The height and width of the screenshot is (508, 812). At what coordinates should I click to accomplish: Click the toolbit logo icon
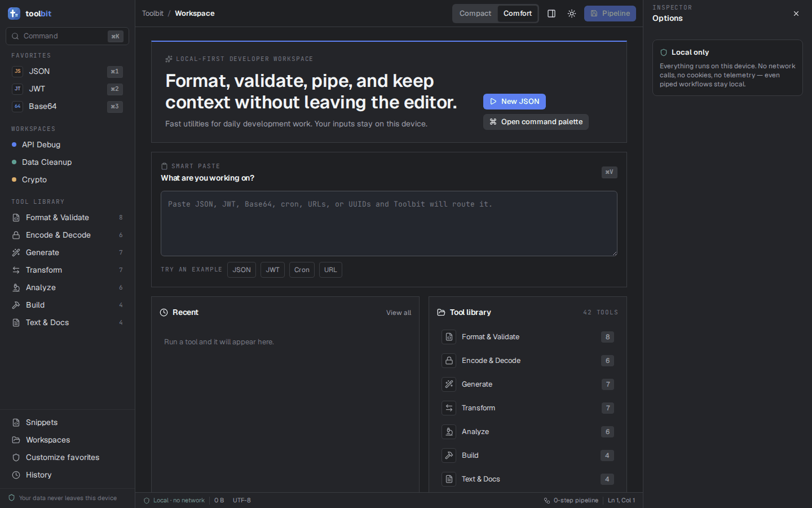[14, 14]
